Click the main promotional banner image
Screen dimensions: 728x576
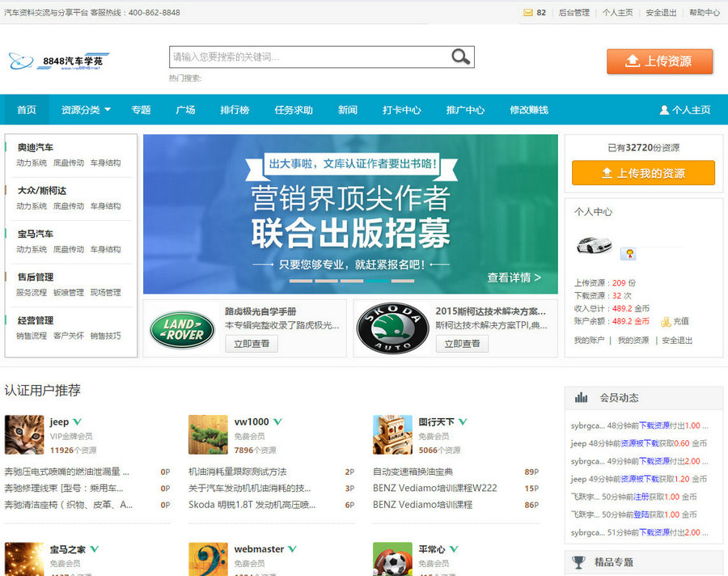click(350, 214)
